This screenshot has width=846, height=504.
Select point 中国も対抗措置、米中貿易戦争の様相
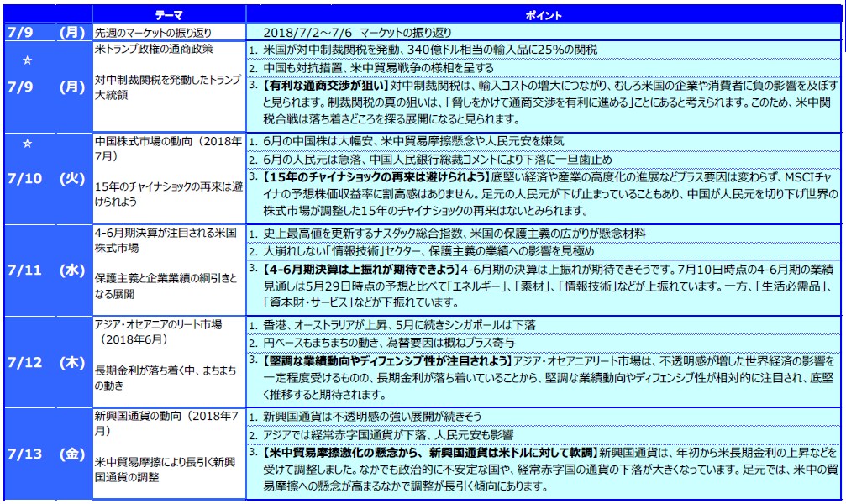pos(377,67)
